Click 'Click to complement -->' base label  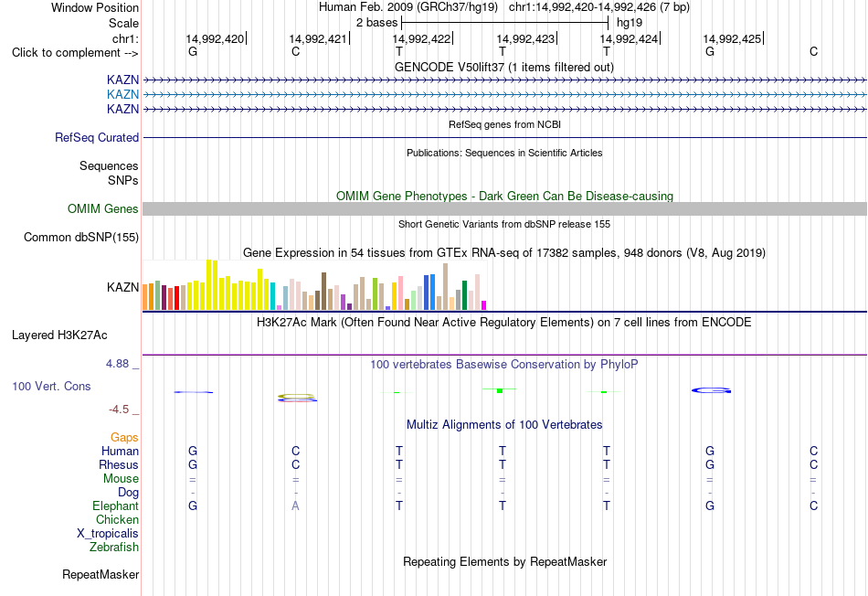tap(75, 53)
